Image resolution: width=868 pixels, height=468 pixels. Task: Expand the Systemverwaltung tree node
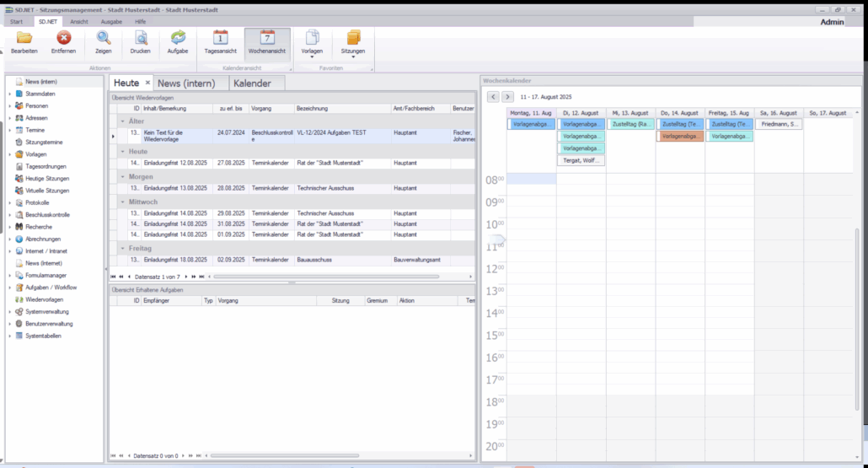10,311
